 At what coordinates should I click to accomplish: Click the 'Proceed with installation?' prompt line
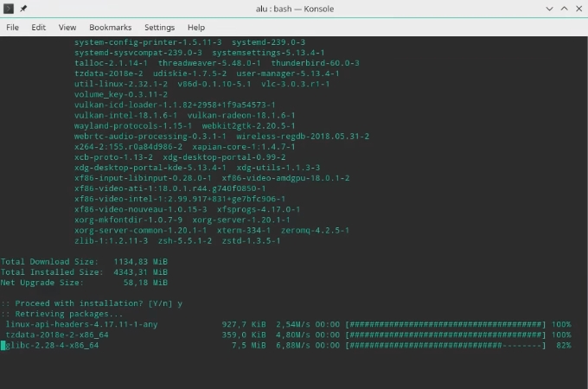click(92, 303)
